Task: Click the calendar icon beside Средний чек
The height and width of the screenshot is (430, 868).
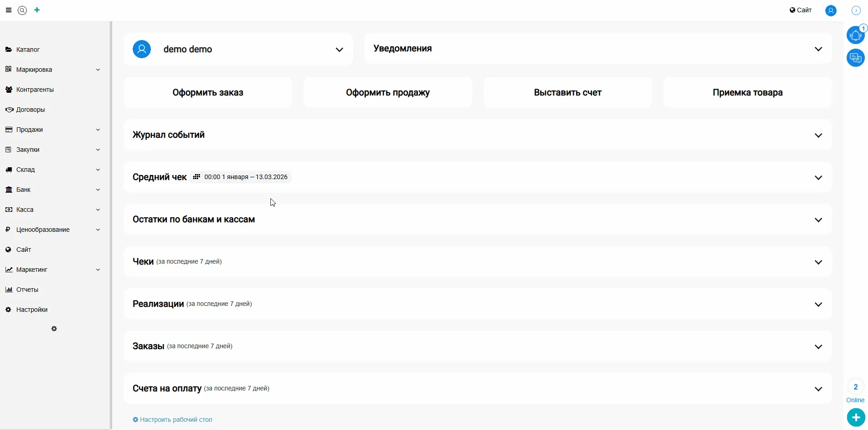Action: [196, 177]
